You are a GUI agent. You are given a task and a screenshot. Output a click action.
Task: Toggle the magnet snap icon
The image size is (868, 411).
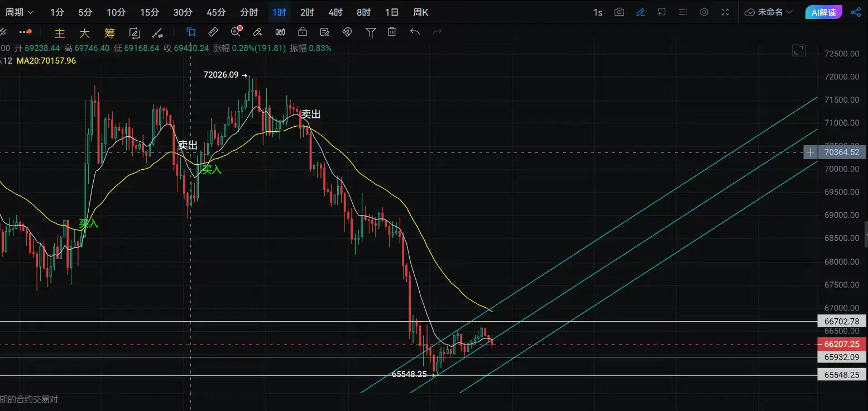(347, 32)
